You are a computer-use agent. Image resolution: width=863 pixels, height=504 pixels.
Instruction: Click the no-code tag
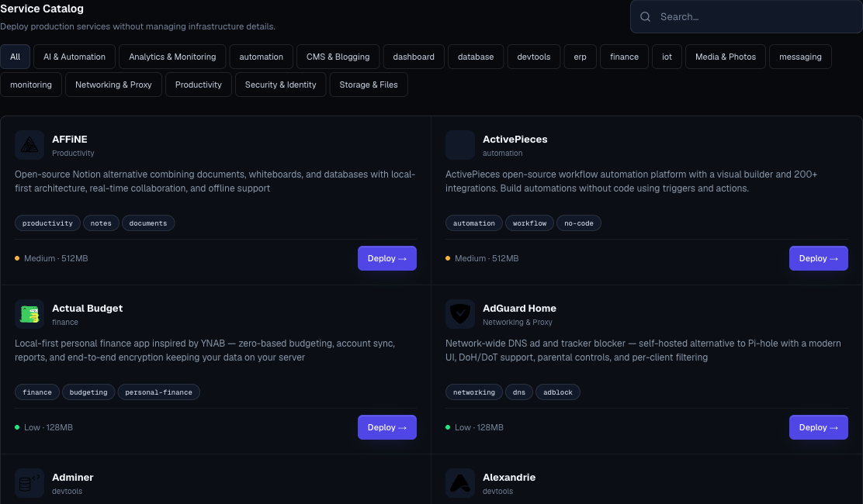click(578, 223)
